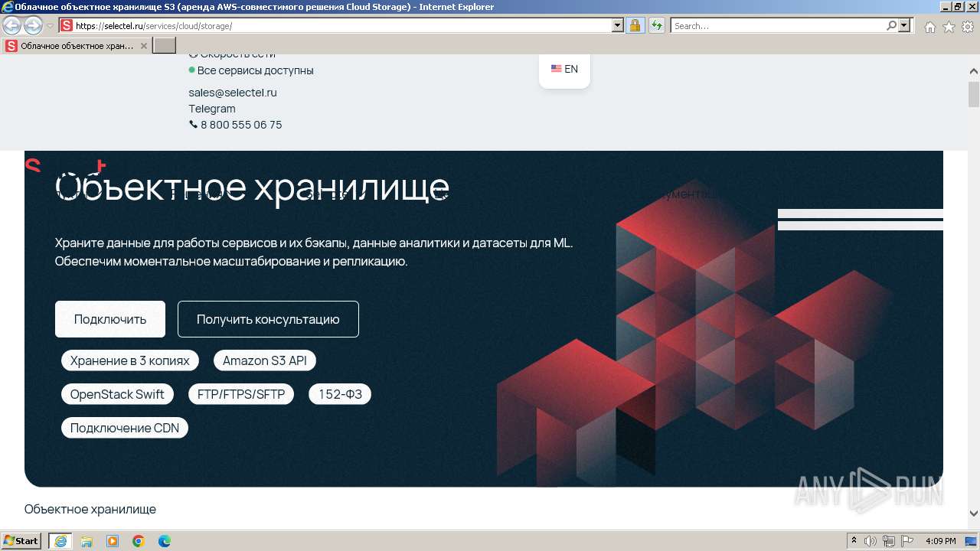Click the IE Search box
This screenshot has height=551, width=980.
pos(777,25)
